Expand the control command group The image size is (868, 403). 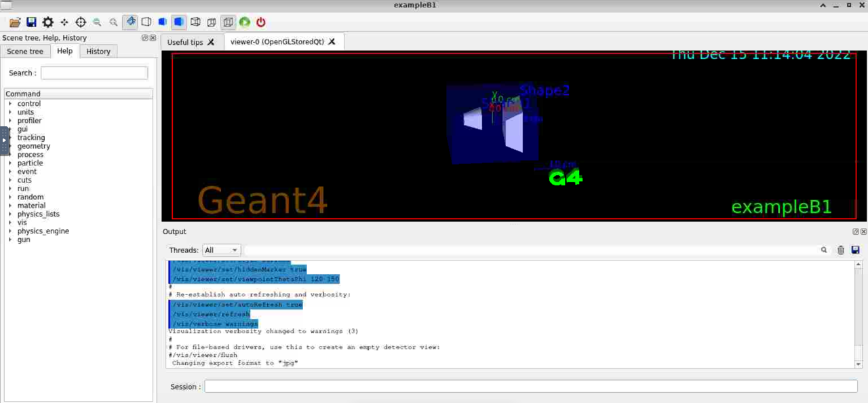click(x=10, y=104)
